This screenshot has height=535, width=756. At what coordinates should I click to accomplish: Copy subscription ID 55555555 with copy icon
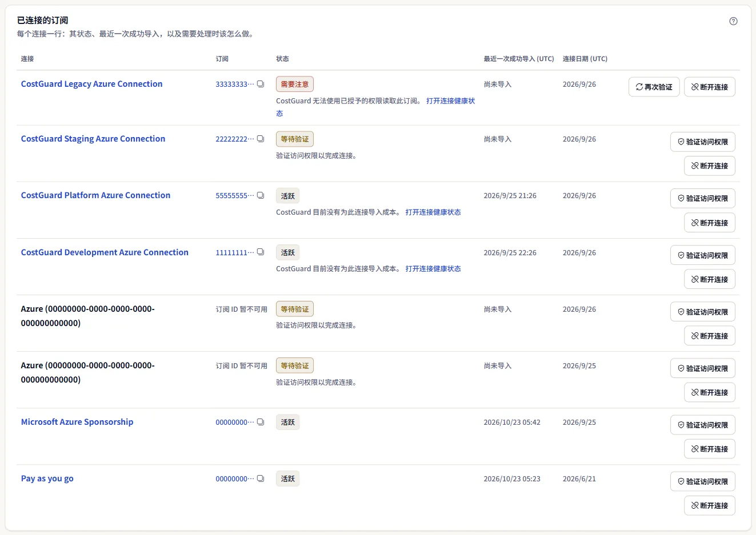(x=261, y=195)
